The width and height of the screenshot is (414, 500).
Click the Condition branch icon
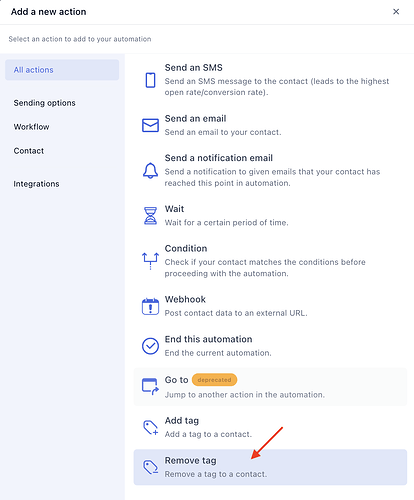pyautogui.click(x=150, y=261)
